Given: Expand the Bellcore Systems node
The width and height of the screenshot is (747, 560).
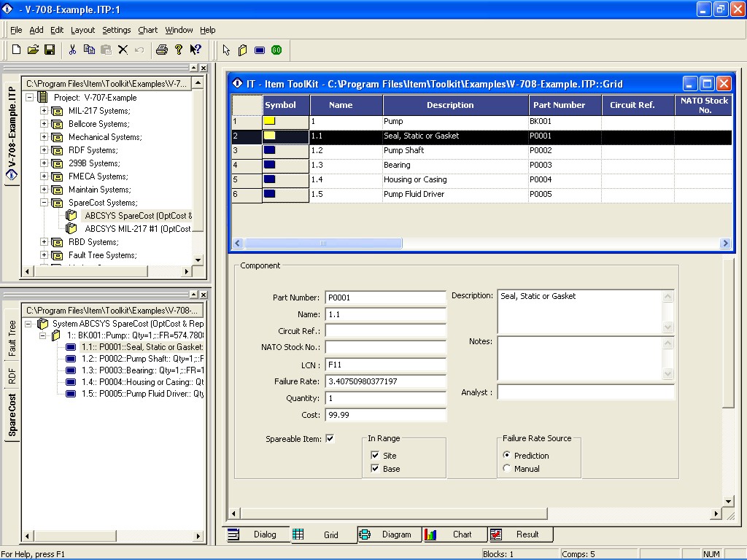Looking at the screenshot, I should point(44,124).
